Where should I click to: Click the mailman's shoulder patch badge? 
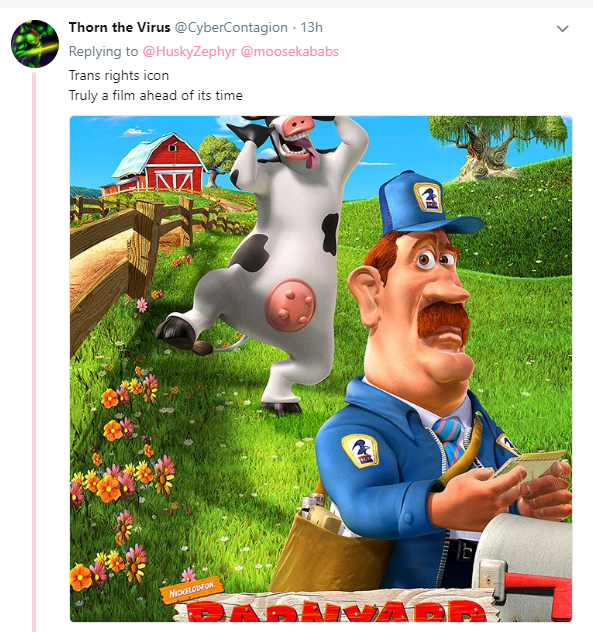pyautogui.click(x=360, y=451)
